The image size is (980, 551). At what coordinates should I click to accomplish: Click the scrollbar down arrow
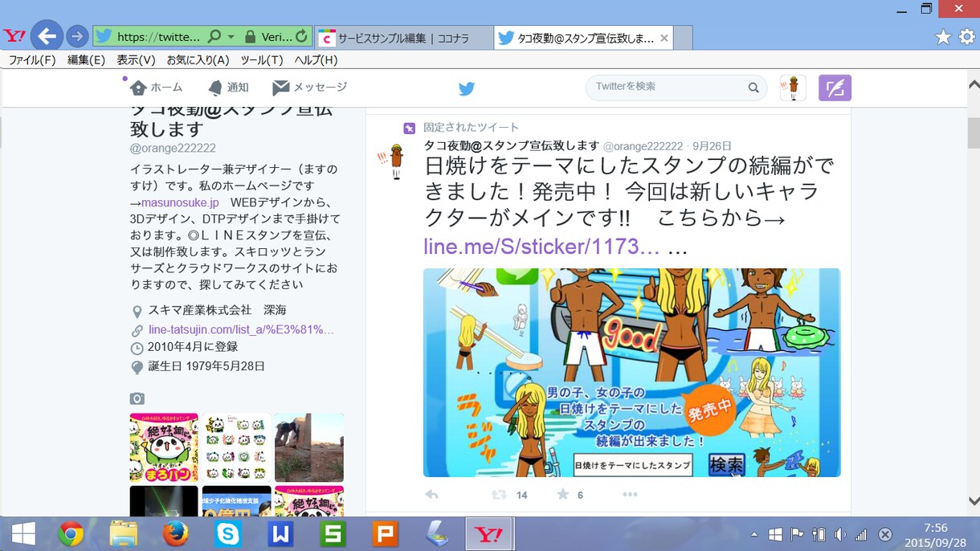pos(974,500)
